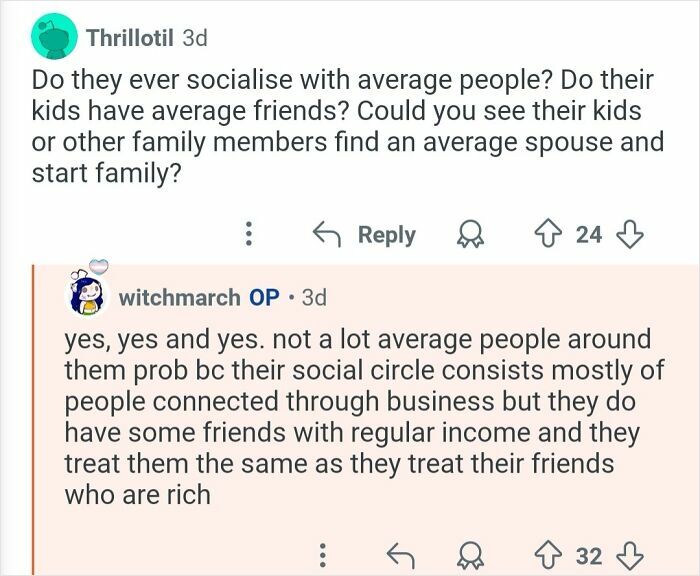Click the 3d timestamp on Thrillotil's comment
Viewport: 700px width, 576px height.
click(195, 38)
